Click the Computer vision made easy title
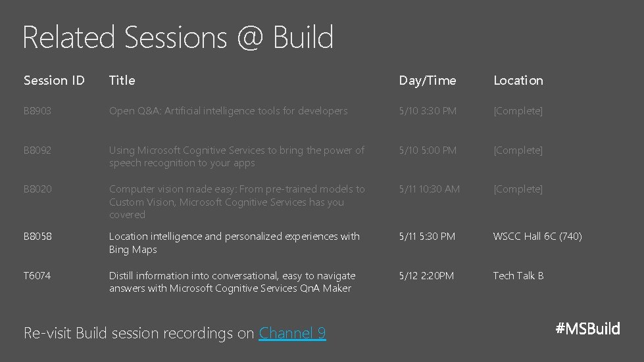The height and width of the screenshot is (362, 644). point(236,202)
